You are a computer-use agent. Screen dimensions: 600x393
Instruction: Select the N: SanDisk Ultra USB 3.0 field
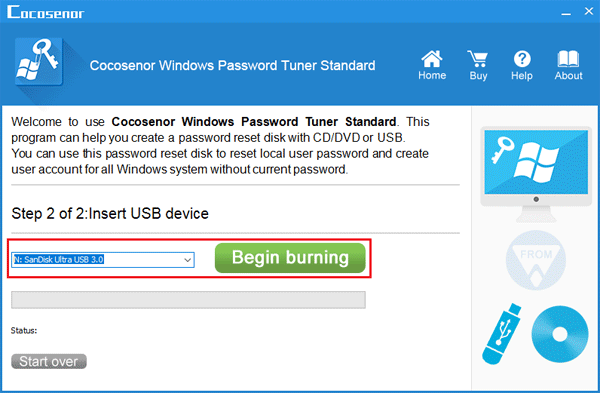[x=103, y=260]
